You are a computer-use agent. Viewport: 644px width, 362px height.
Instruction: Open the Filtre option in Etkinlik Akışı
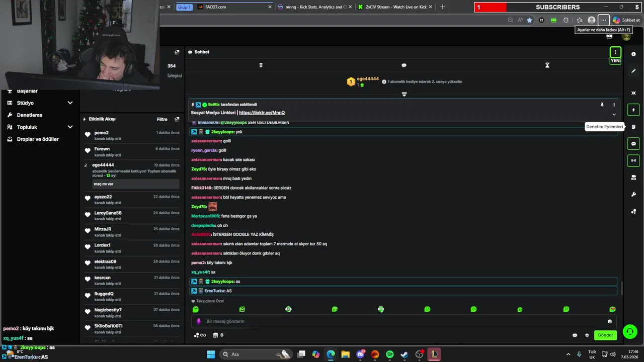[x=162, y=119]
